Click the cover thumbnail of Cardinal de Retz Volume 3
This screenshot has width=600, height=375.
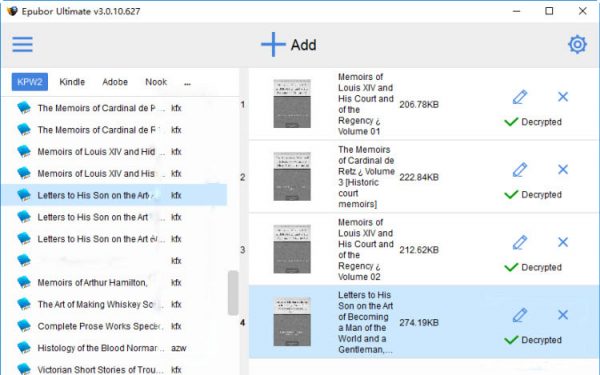coord(292,176)
